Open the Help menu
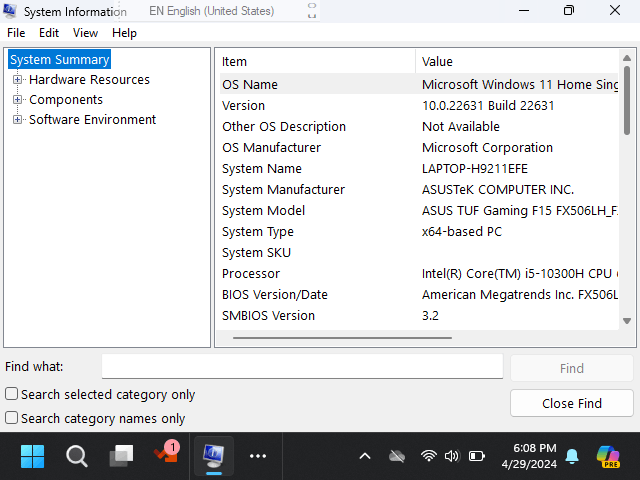640x480 pixels. coord(124,33)
